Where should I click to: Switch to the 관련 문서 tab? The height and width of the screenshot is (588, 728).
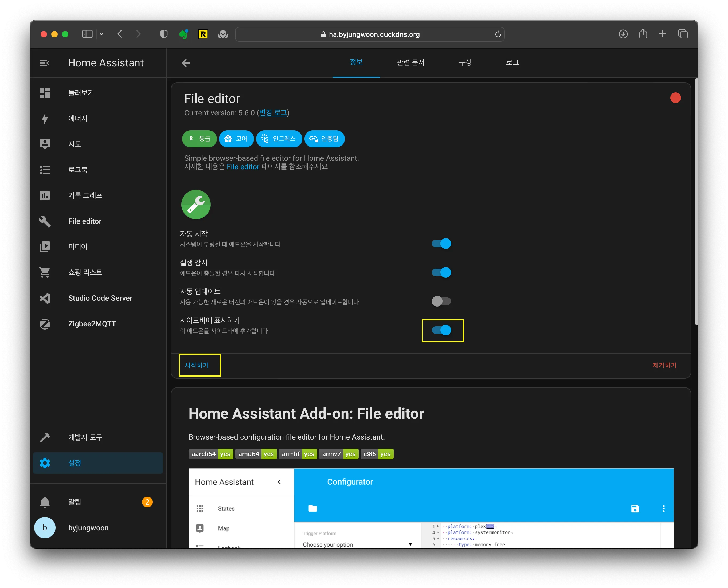coord(410,62)
